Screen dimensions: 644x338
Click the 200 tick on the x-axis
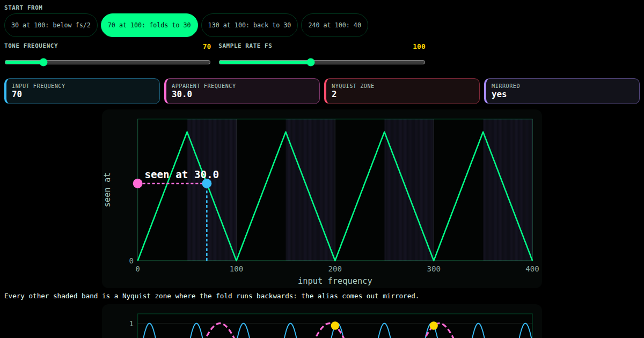coord(335,269)
